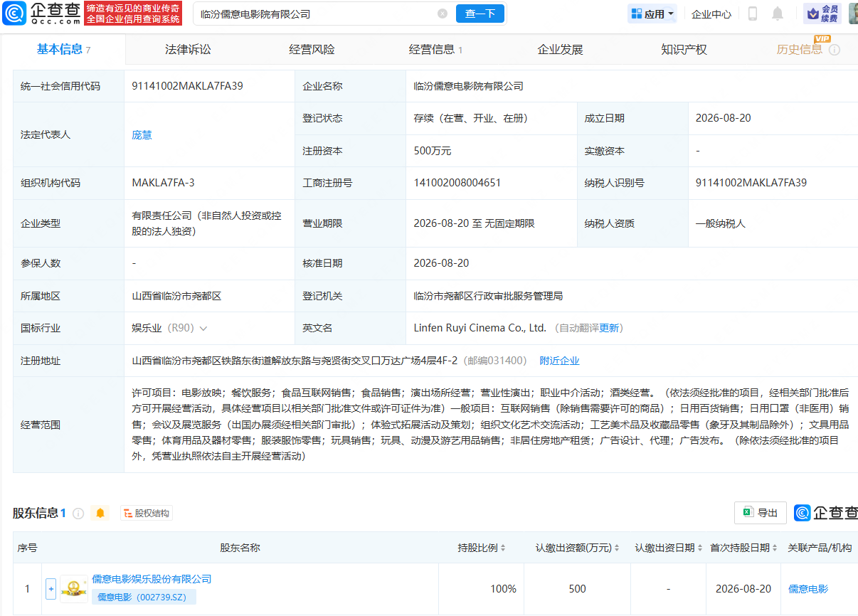
Task: Open the 儒意电影 shareholder logo thumbnail
Action: pyautogui.click(x=74, y=589)
